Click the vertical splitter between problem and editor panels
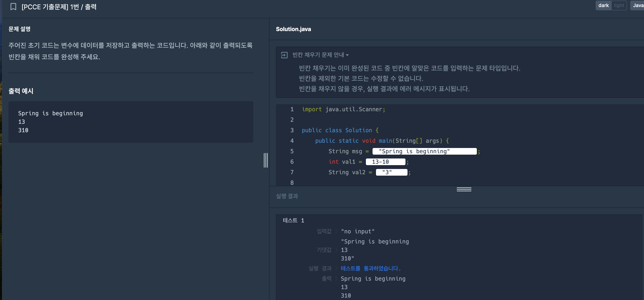This screenshot has width=644, height=300. click(266, 160)
